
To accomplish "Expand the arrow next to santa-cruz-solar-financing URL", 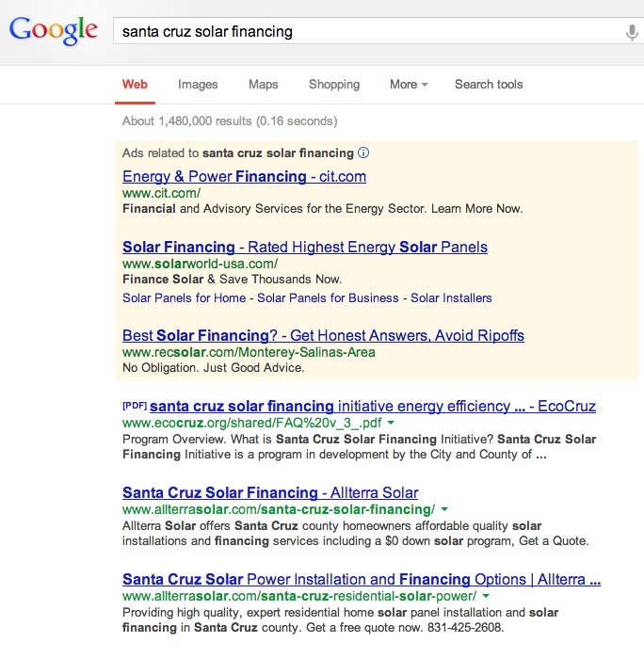I will click(x=444, y=509).
